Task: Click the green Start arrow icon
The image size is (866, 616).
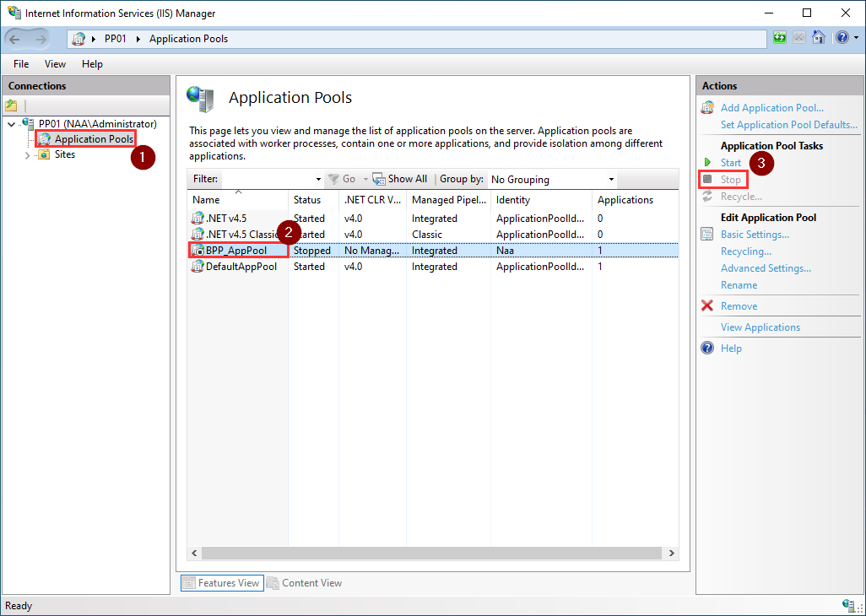Action: tap(707, 162)
